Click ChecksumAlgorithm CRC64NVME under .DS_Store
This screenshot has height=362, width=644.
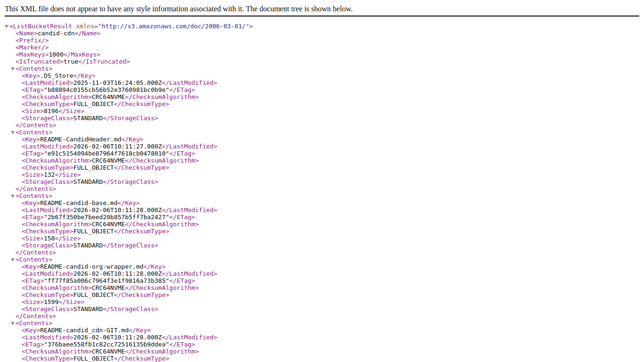click(x=108, y=97)
